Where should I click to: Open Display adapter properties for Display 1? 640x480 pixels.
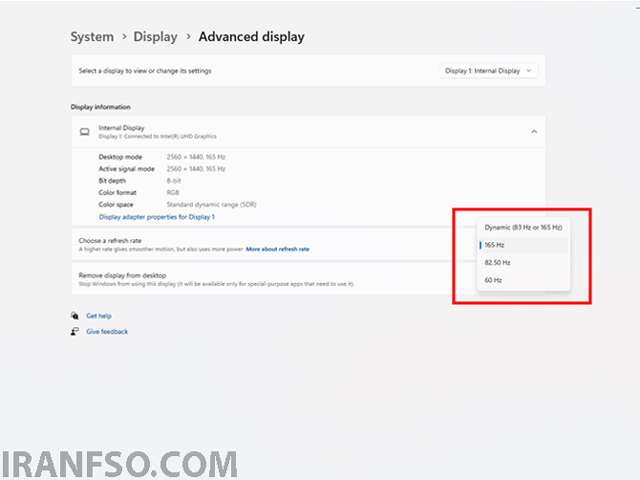coord(157,217)
